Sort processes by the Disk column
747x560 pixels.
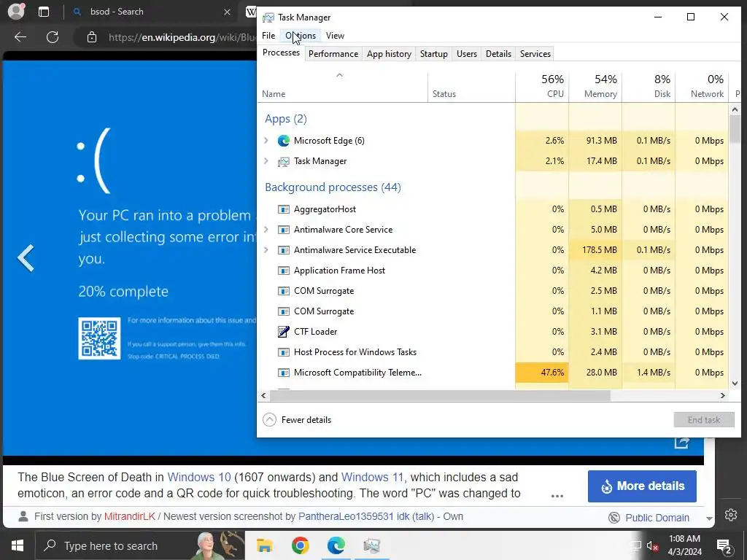coord(649,87)
